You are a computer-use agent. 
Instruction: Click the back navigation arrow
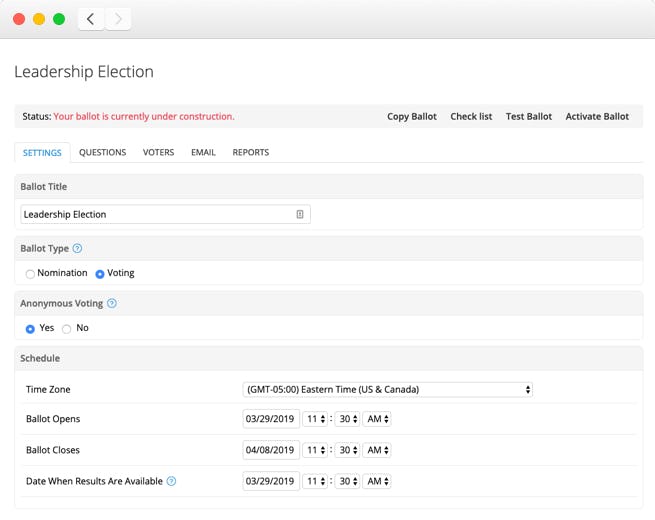coord(91,19)
